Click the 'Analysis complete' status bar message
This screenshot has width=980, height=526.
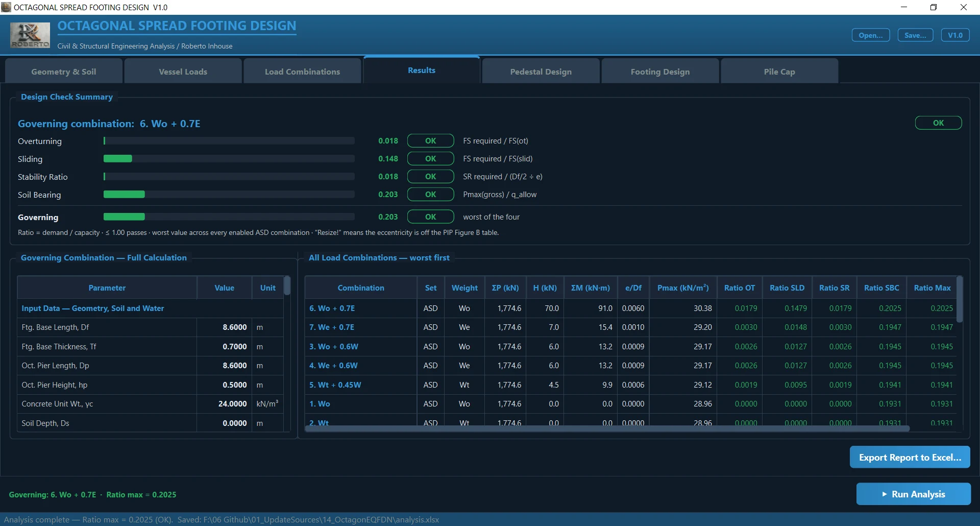click(x=221, y=519)
